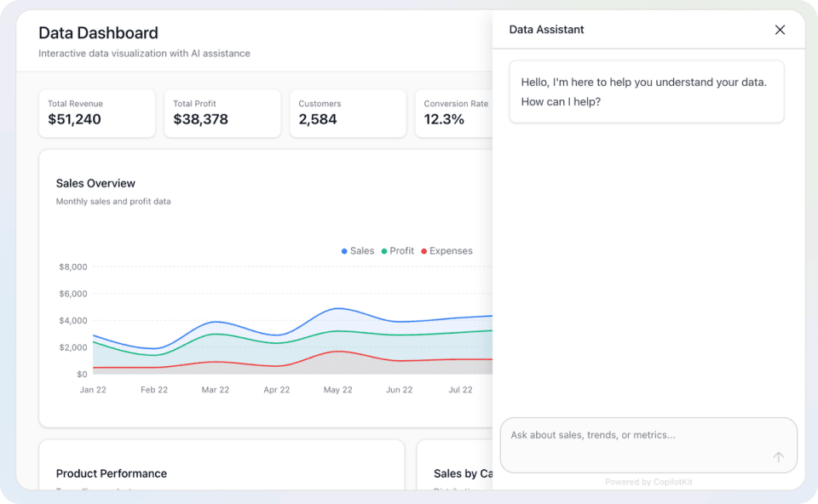This screenshot has width=818, height=504.
Task: Click the send arrow in chat input
Action: click(778, 457)
